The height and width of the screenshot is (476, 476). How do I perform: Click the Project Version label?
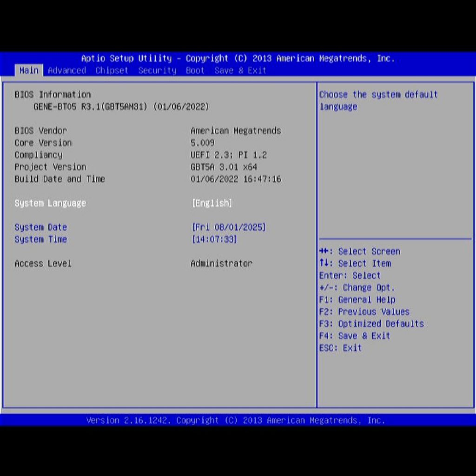pyautogui.click(x=50, y=167)
